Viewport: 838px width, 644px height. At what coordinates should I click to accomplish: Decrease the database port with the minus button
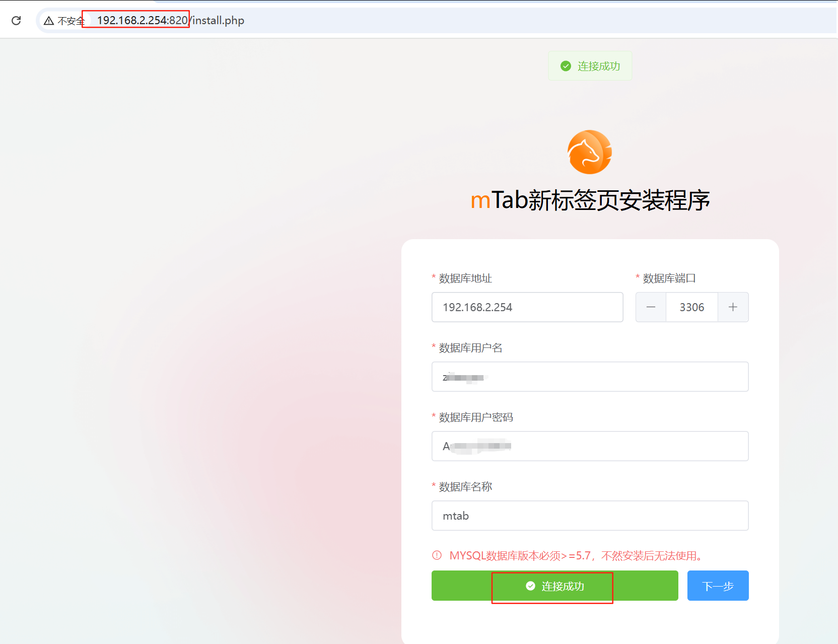pos(651,307)
